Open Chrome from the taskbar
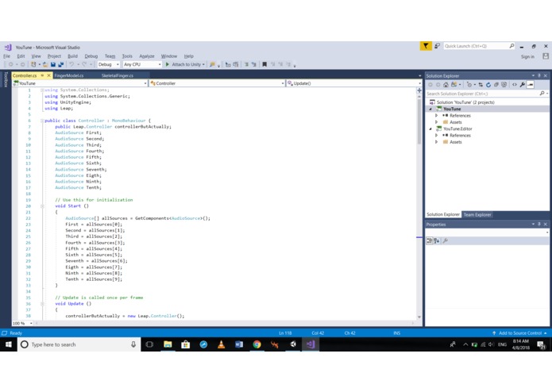Image resolution: width=552 pixels, height=392 pixels. 257,344
